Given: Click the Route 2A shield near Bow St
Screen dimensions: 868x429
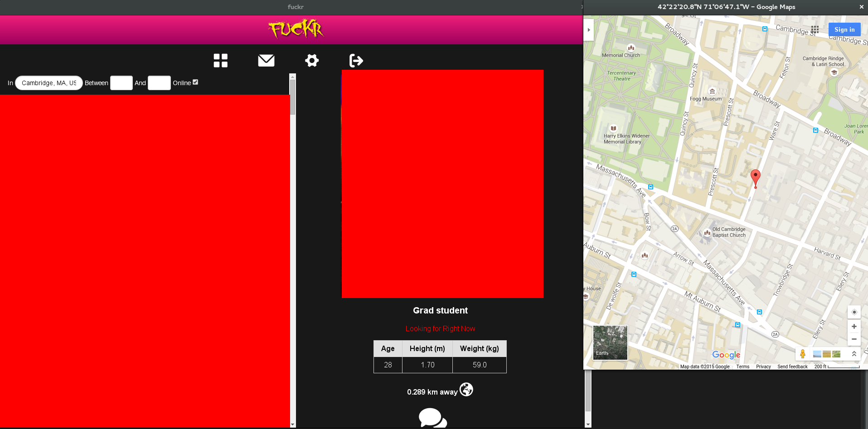Looking at the screenshot, I should pyautogui.click(x=674, y=229).
